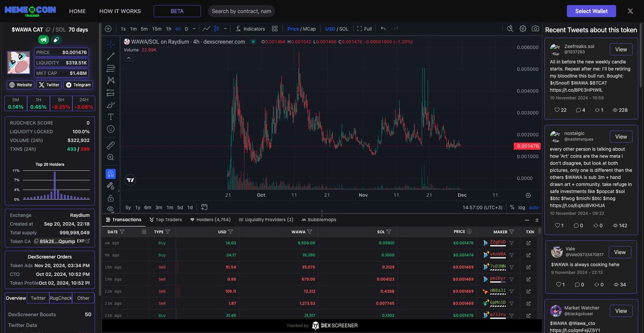This screenshot has height=333, width=644.
Task: Select the brush drawing tool
Action: (x=111, y=105)
